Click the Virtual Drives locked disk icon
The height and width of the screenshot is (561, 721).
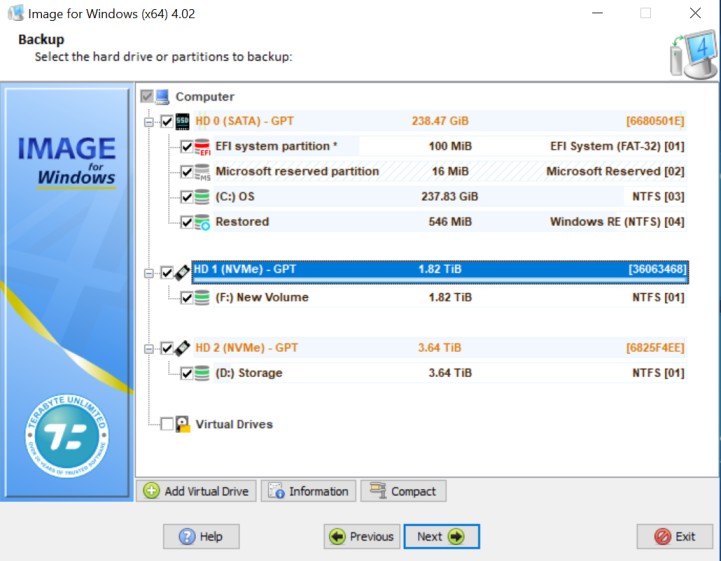[183, 424]
